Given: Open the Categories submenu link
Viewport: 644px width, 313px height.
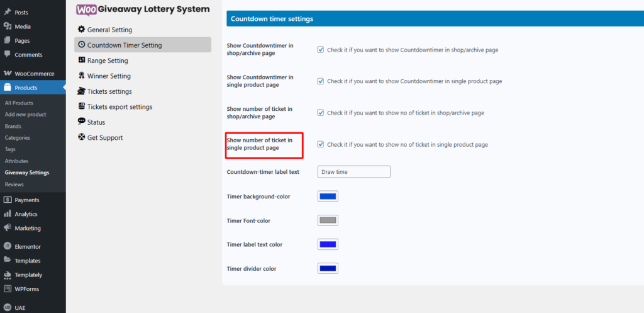Looking at the screenshot, I should tap(17, 138).
